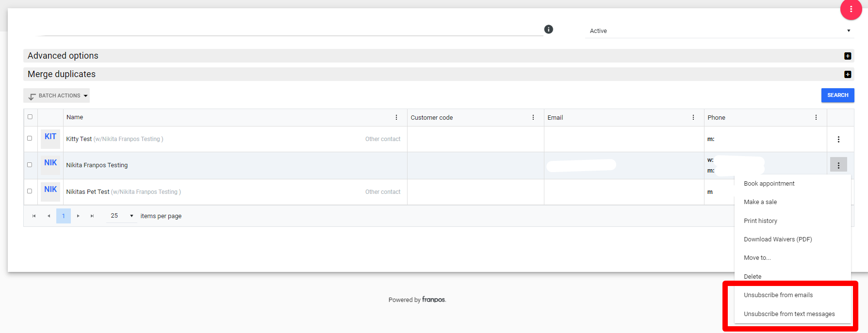Expand Advanced options with plus icon
This screenshot has width=868, height=333.
(x=848, y=56)
